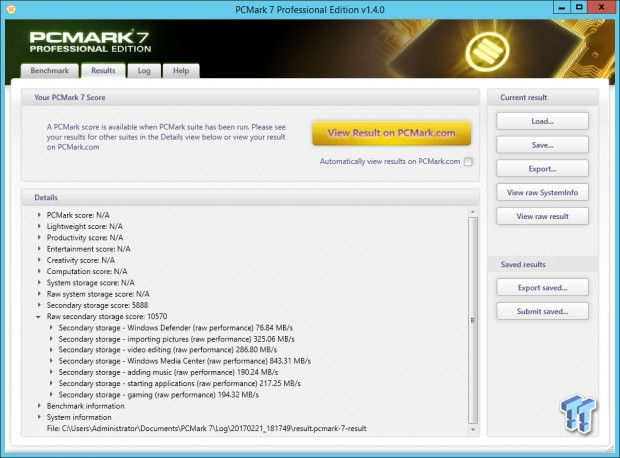
Task: Switch to the Benchmark tab
Action: click(49, 71)
